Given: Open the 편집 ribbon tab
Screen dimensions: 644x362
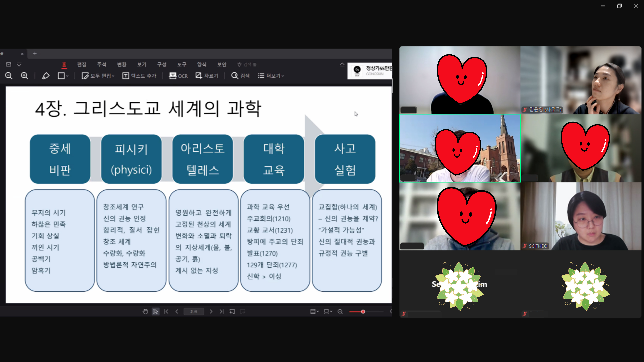Looking at the screenshot, I should pyautogui.click(x=81, y=64).
